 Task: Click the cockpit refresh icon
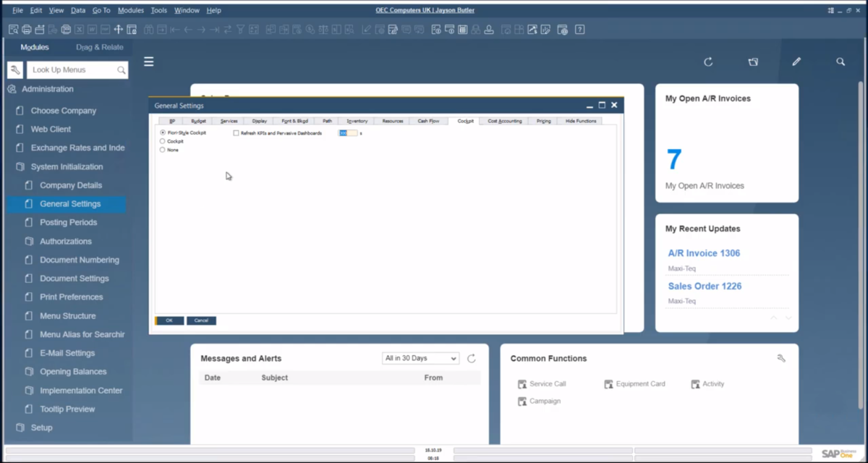tap(708, 62)
